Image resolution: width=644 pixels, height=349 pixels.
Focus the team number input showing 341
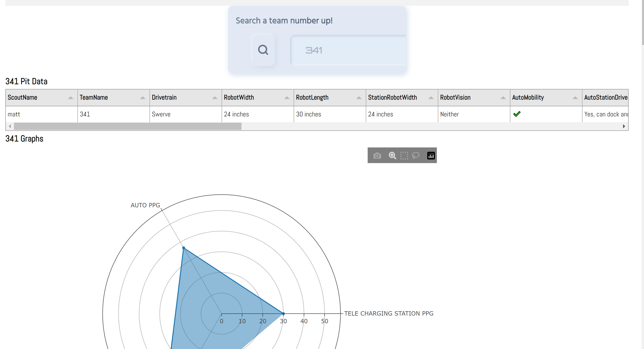[348, 50]
